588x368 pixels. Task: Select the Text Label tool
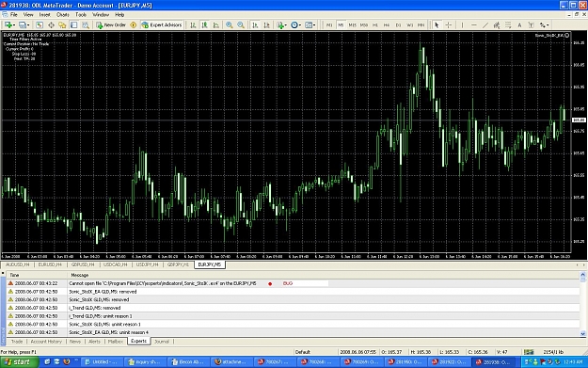click(531, 24)
